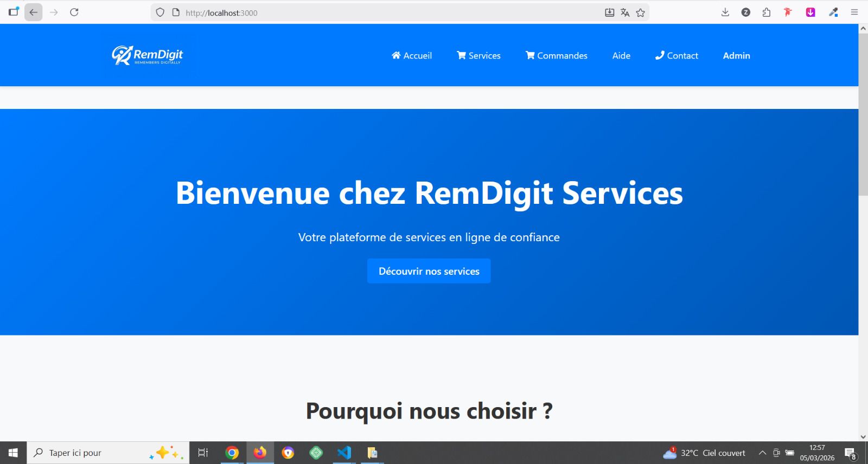Open the tracking protection shield
The height and width of the screenshot is (464, 868).
(x=160, y=12)
